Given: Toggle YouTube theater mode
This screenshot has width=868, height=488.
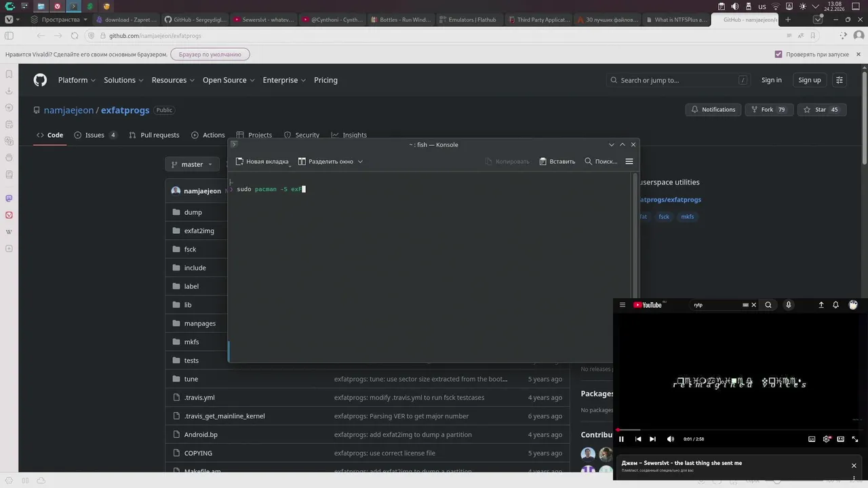Looking at the screenshot, I should [x=841, y=439].
